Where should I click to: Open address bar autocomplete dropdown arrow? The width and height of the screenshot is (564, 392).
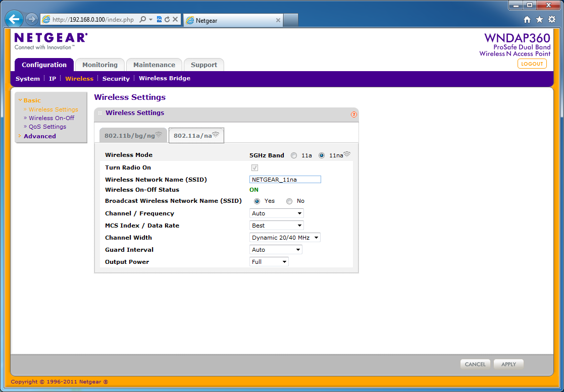[150, 19]
